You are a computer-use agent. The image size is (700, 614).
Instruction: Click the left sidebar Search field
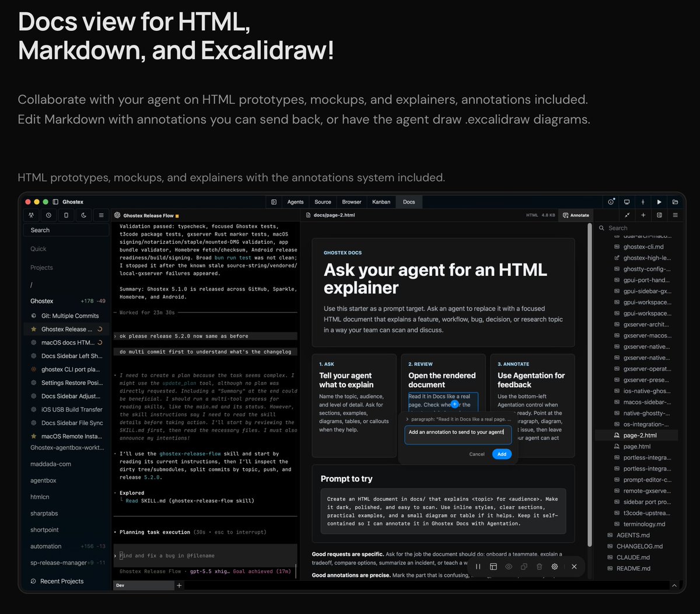click(66, 230)
